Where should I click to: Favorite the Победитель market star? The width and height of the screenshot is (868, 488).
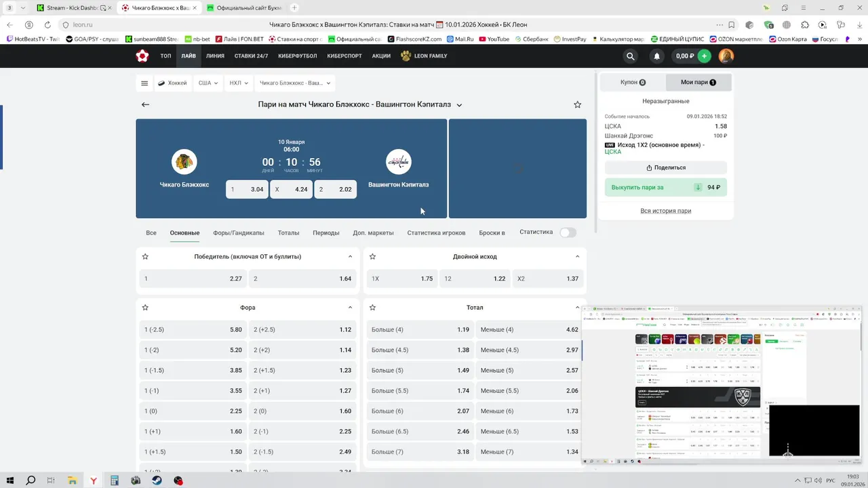coord(145,257)
